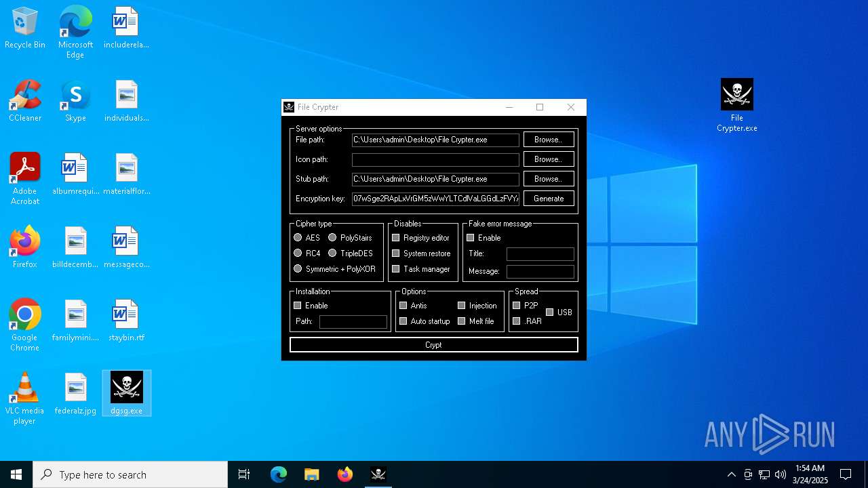Browse for the Icon path
868x488 pixels.
pos(549,159)
